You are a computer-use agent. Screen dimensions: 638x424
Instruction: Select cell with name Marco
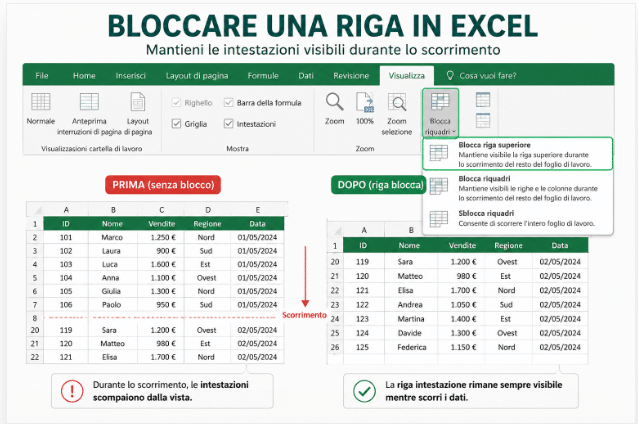113,237
